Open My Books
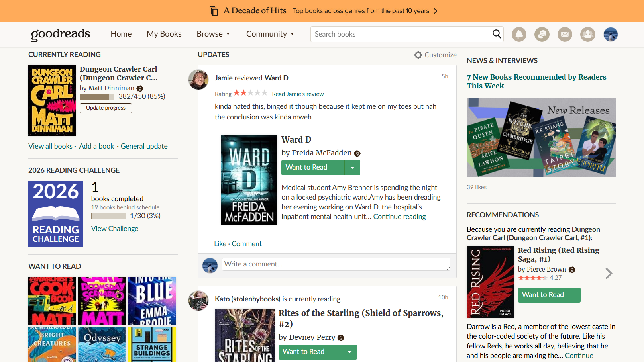Viewport: 644px width, 362px height. [x=164, y=34]
